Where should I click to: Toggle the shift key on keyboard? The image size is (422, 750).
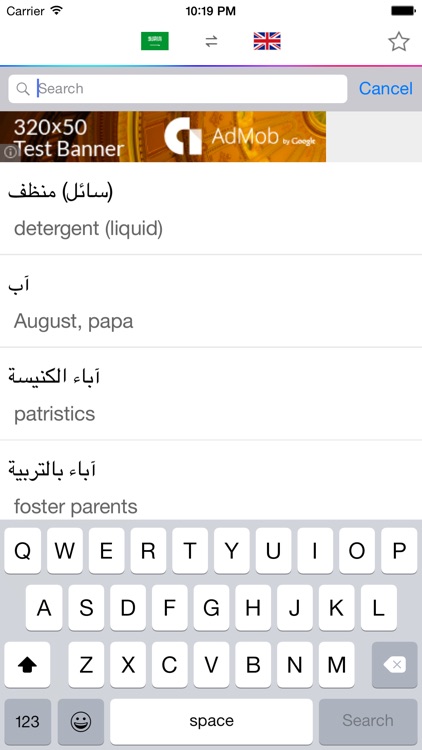click(x=27, y=664)
